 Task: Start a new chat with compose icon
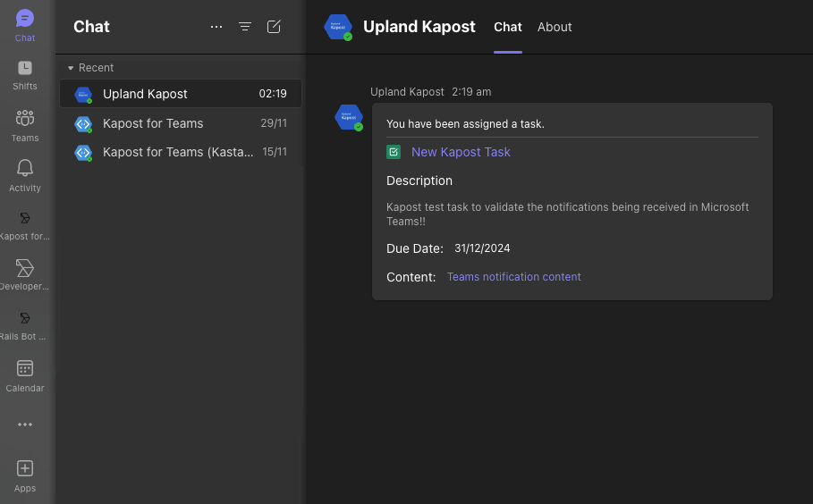(274, 27)
